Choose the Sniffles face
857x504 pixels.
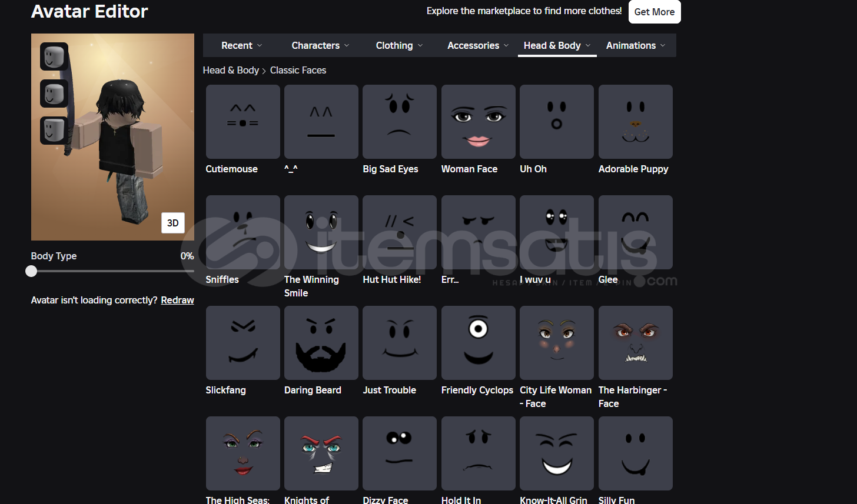click(x=243, y=232)
